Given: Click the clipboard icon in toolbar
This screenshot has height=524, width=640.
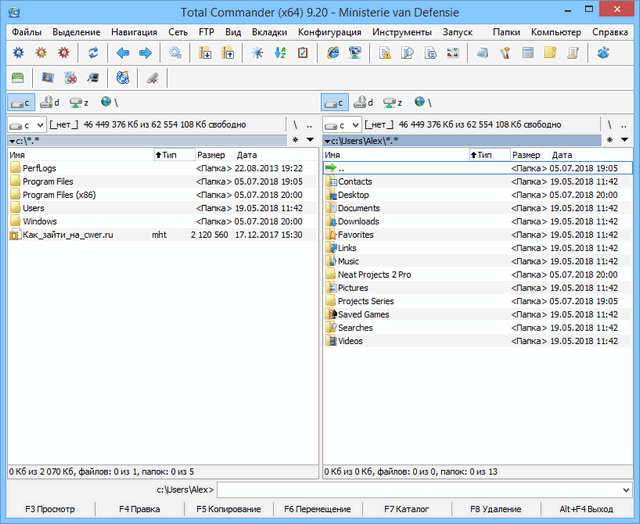Looking at the screenshot, I should tap(303, 53).
